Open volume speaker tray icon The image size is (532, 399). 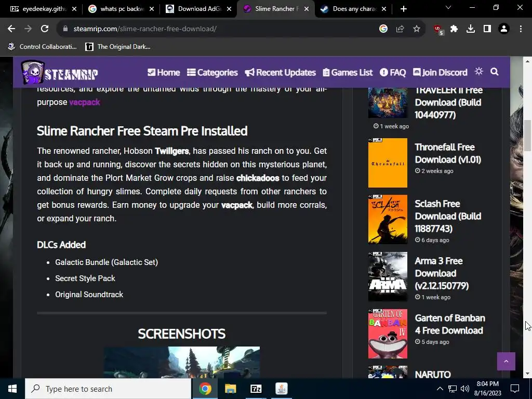[465, 389]
